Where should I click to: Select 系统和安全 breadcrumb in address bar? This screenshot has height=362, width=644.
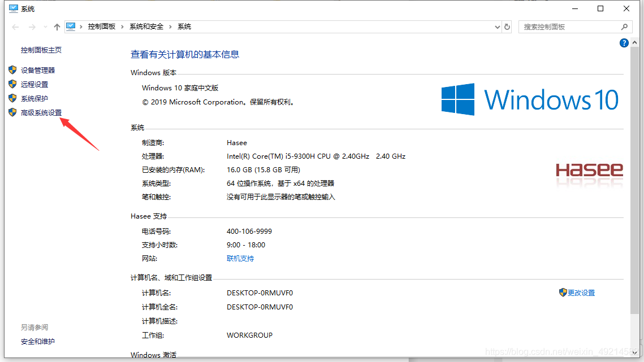[146, 27]
